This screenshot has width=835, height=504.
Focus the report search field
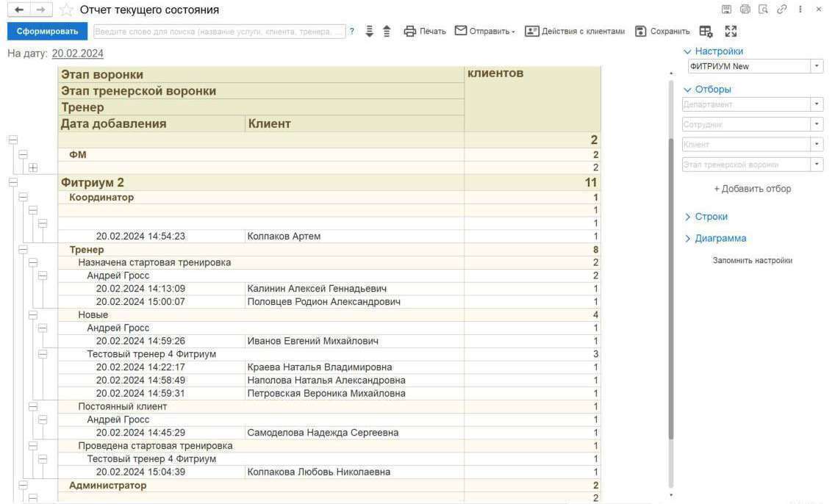(219, 32)
